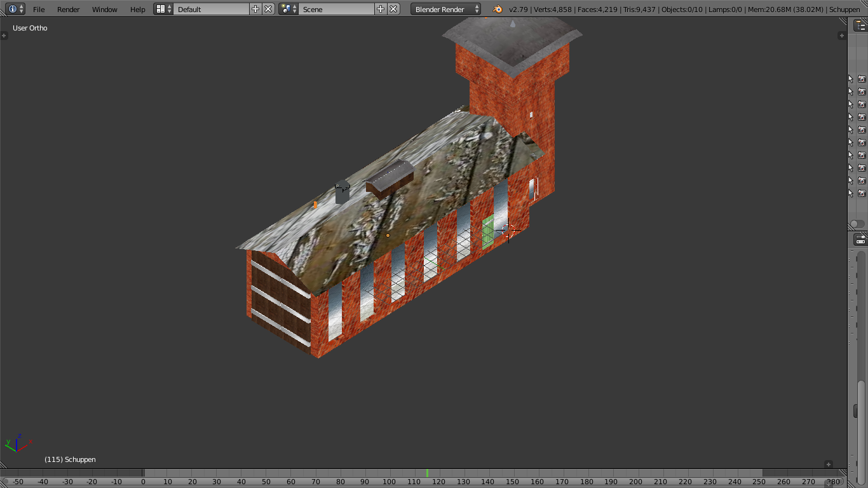
Task: Click frame 0 on the timeline ruler
Action: [x=143, y=482]
